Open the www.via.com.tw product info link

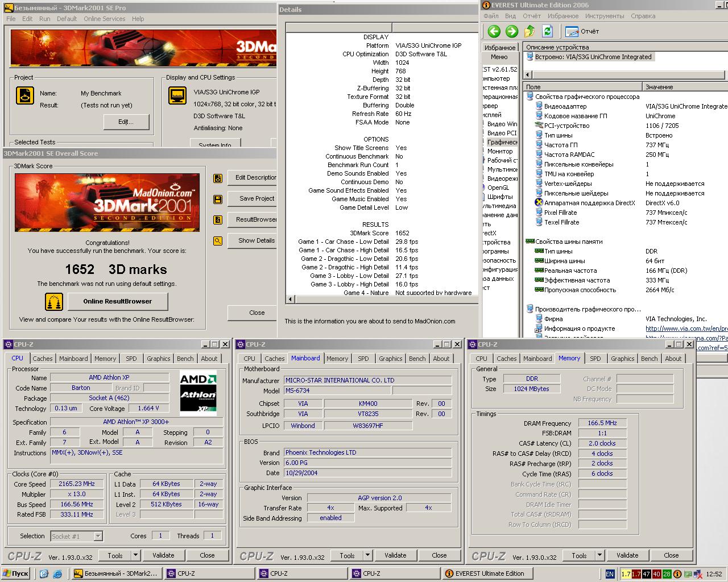click(686, 329)
